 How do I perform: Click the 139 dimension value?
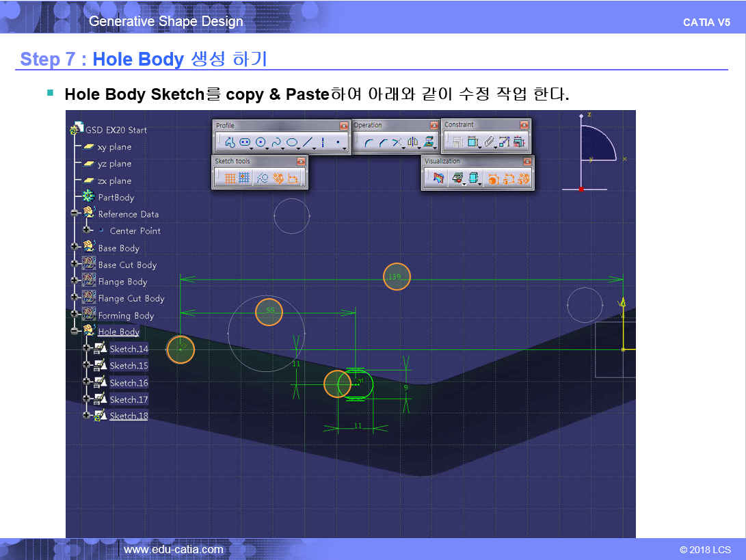tap(395, 276)
